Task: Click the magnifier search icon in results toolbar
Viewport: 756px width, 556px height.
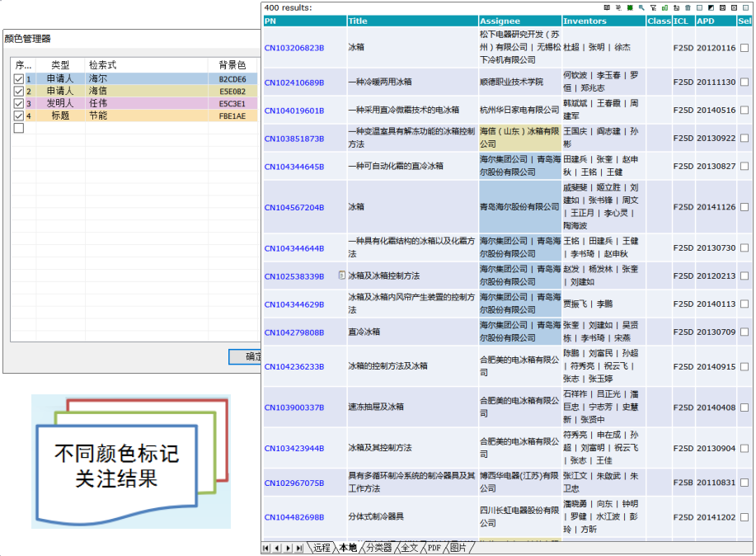Action: [641, 7]
